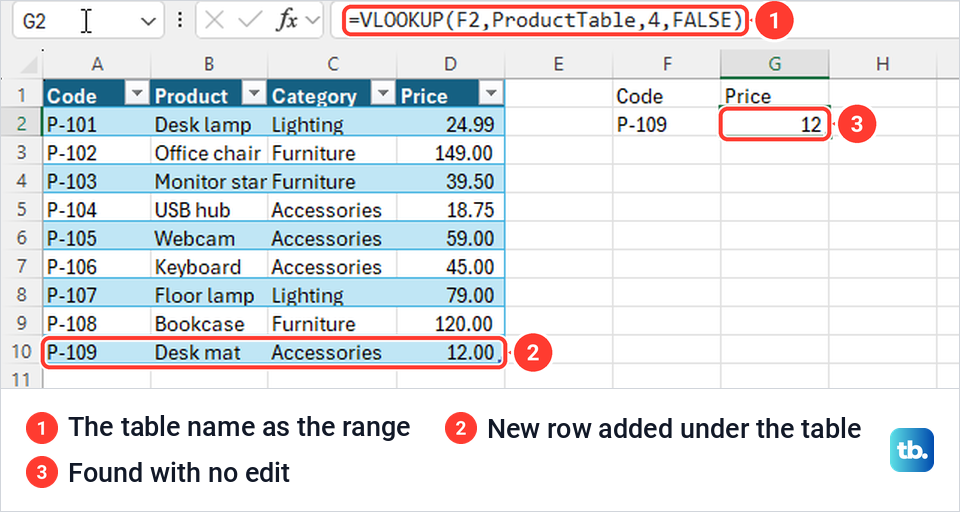Click the price cell 12.00
The width and height of the screenshot is (960, 512).
(451, 352)
